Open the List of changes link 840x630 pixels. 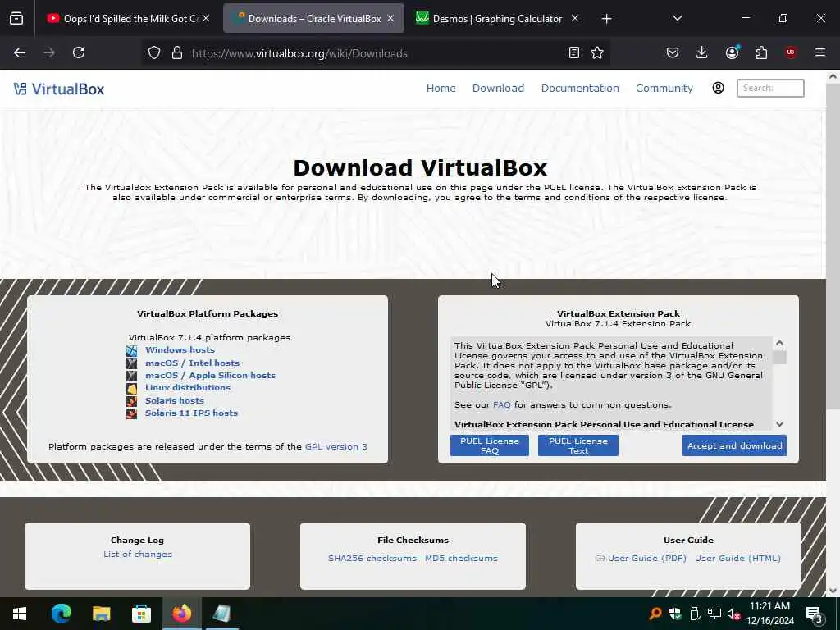click(138, 554)
